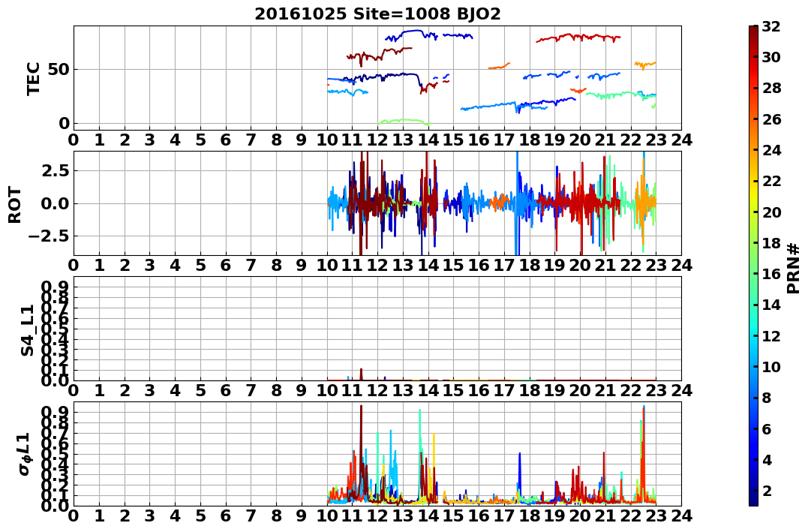This screenshot has height=532, width=808.
Task: Select colorbar tick label 6
Action: (x=766, y=428)
